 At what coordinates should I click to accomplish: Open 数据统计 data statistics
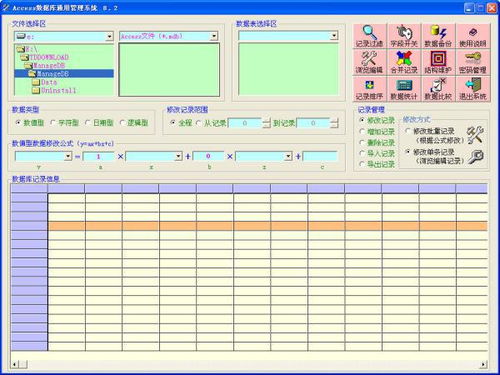pos(404,89)
